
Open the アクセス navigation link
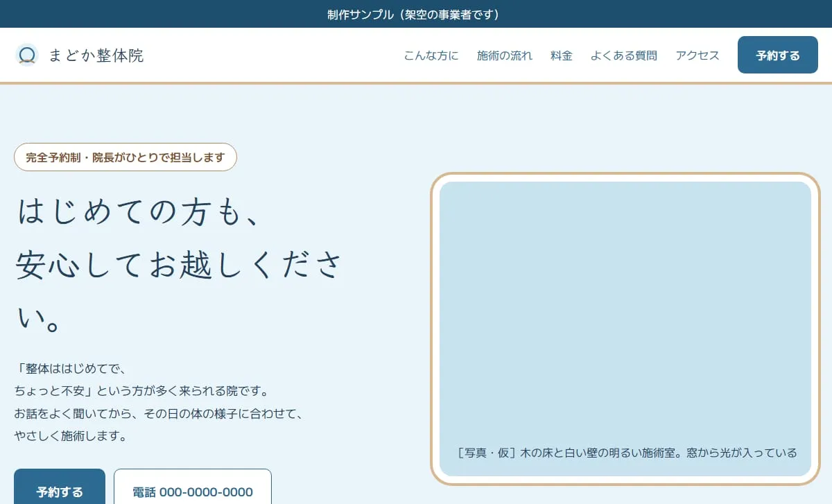pyautogui.click(x=697, y=55)
